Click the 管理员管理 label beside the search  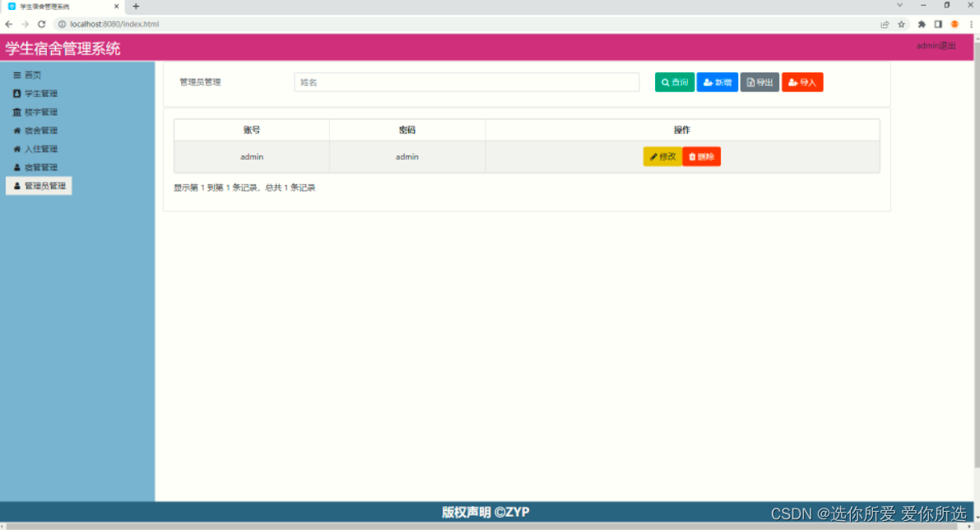click(x=200, y=81)
